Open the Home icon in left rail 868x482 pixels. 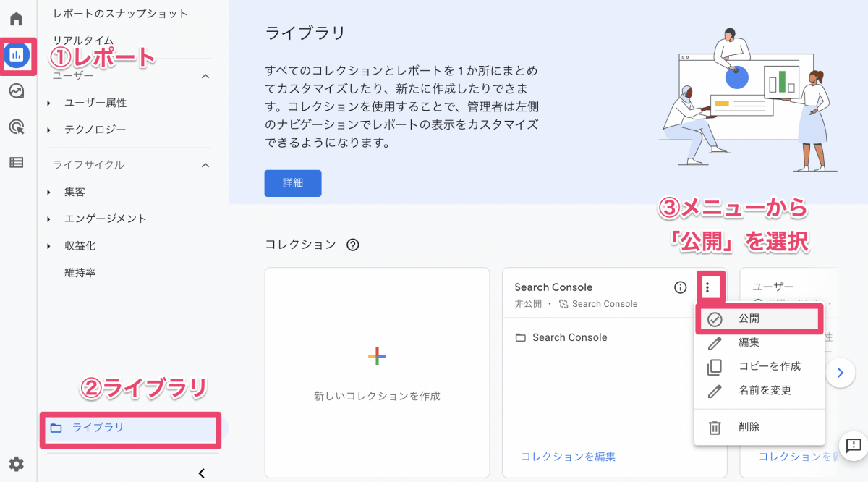coord(16,19)
